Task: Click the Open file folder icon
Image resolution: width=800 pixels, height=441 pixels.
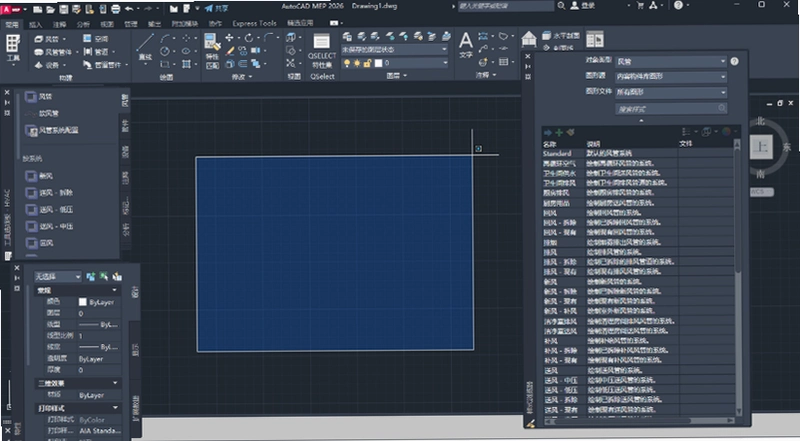Action: pos(50,9)
